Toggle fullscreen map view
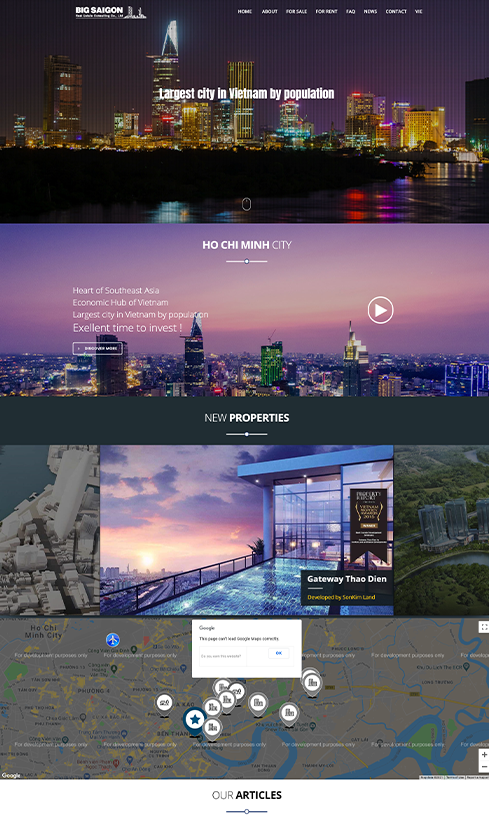 484,627
